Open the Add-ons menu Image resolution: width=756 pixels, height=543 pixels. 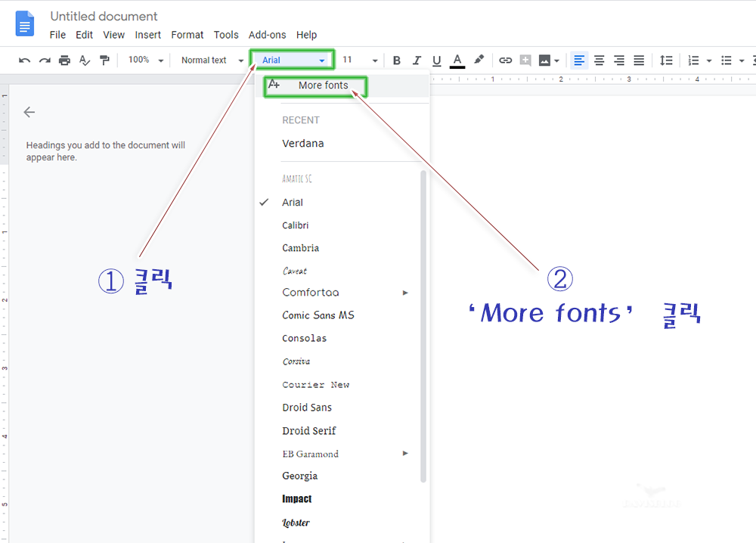pos(267,35)
